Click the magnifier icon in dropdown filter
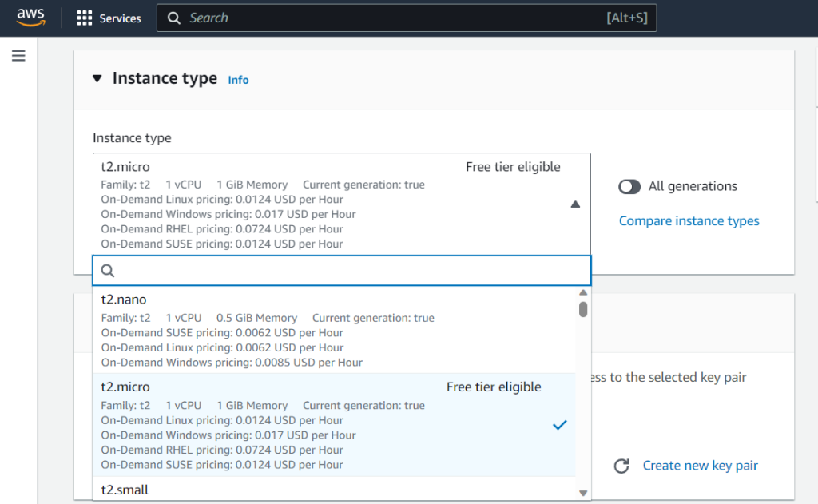 (108, 271)
